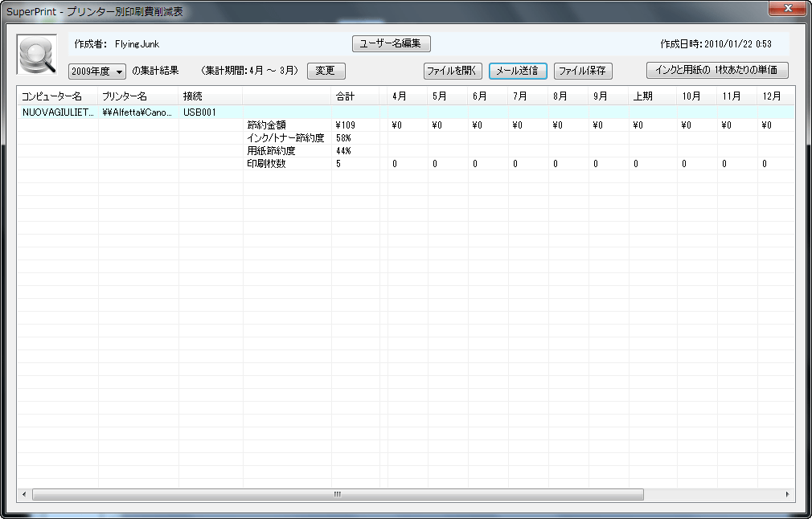The height and width of the screenshot is (519, 812).
Task: Select the NUOVAGIULIET... computer row
Action: coord(58,112)
